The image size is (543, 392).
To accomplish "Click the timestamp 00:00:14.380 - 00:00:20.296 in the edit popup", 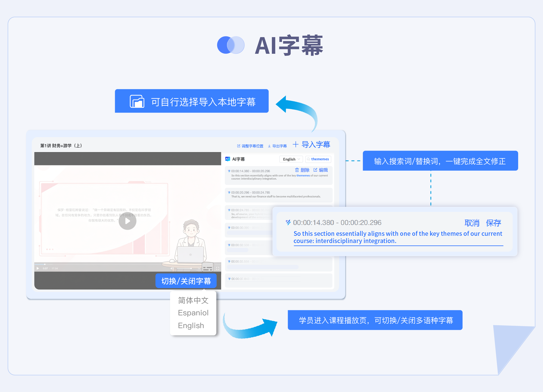I will [x=337, y=223].
